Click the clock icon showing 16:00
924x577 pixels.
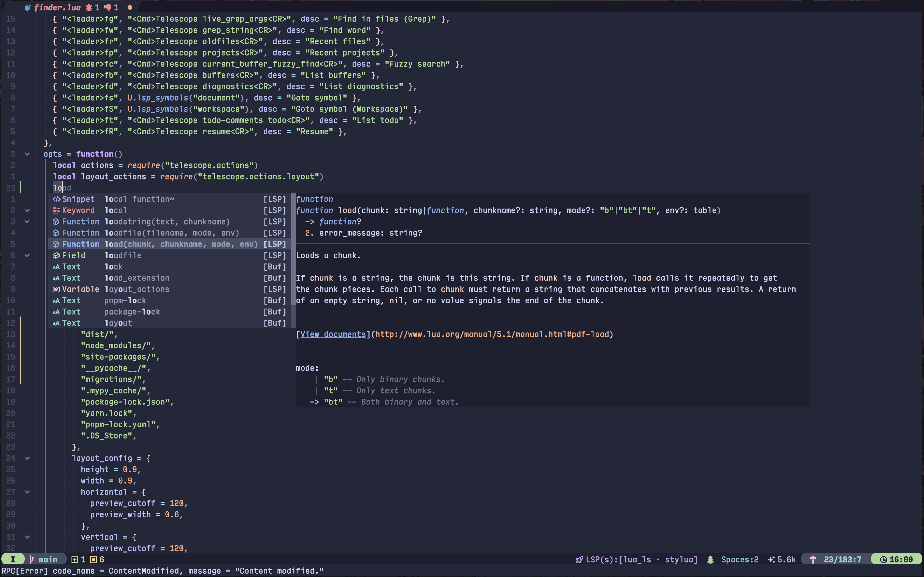click(x=884, y=559)
